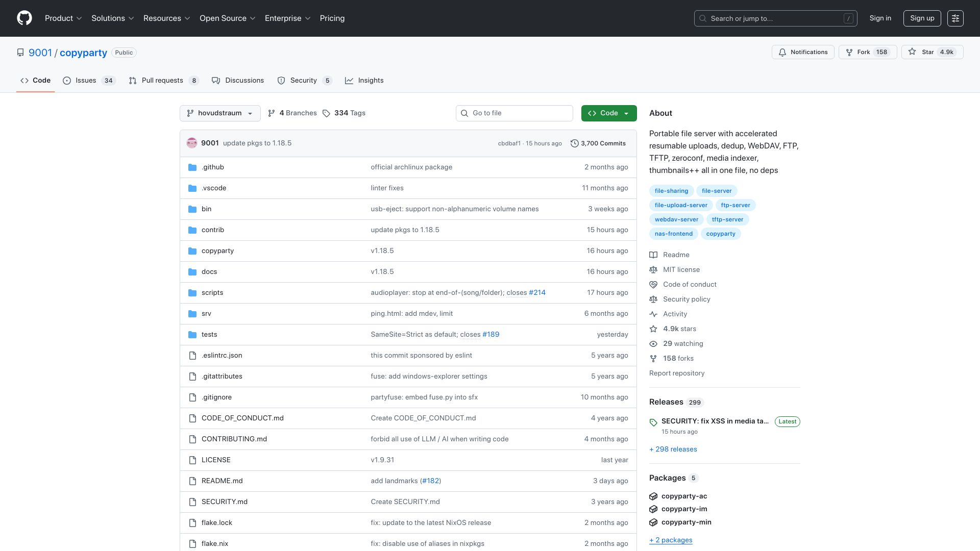Switch to the Issues tab

tap(89, 81)
